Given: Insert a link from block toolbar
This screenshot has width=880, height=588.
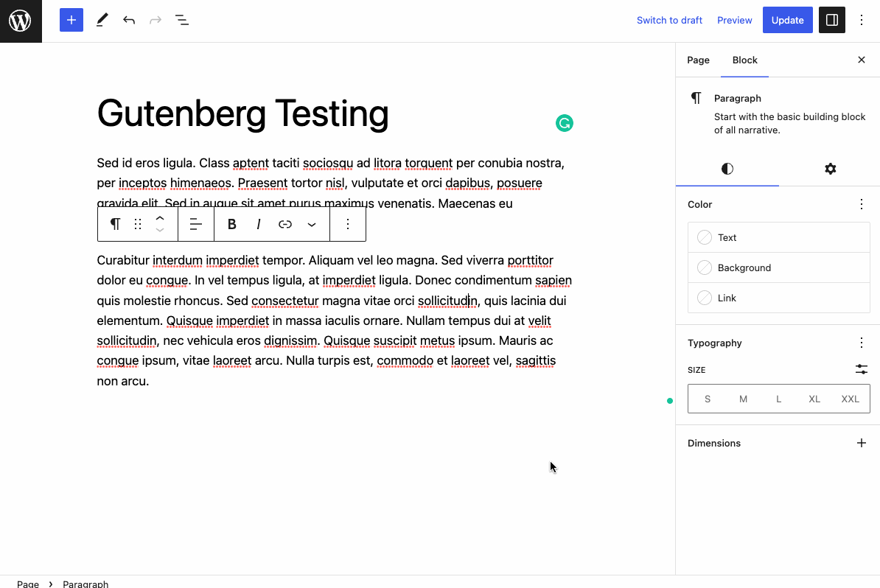Looking at the screenshot, I should (285, 225).
